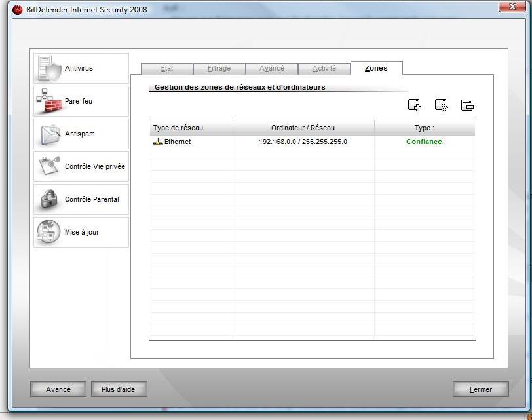Click the add zone icon
532x420 pixels.
coord(414,105)
